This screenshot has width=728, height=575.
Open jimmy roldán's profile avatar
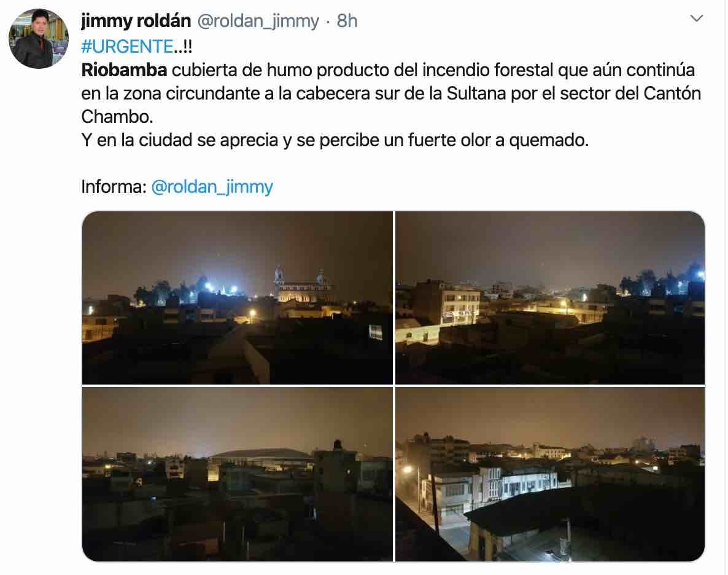point(39,39)
